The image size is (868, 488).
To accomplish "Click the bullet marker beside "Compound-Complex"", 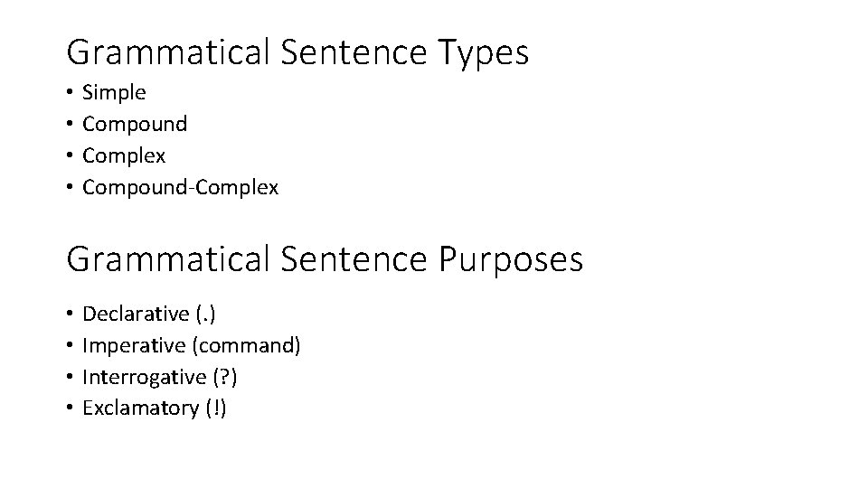I will 70,187.
